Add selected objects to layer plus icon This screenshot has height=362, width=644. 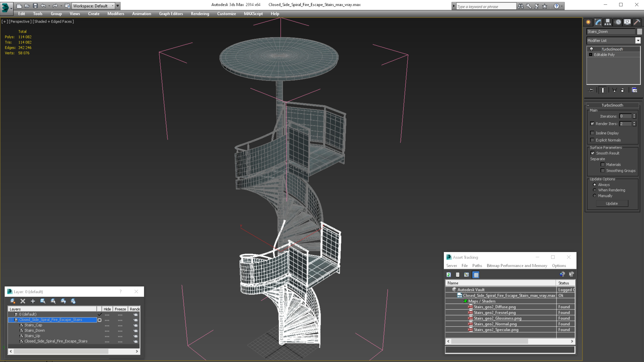[33, 301]
